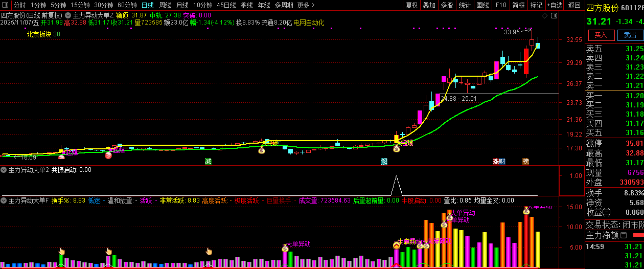Toggle 简框 simple frame mode
Screen dimensions: 644x269
click(x=519, y=5)
